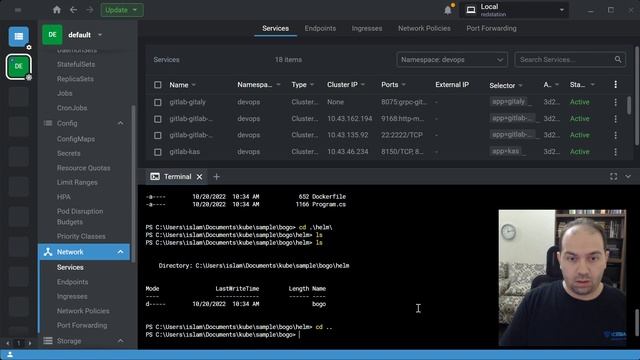Open Resource Quotas in the sidebar
Screen dimensions: 640x360
click(84, 168)
